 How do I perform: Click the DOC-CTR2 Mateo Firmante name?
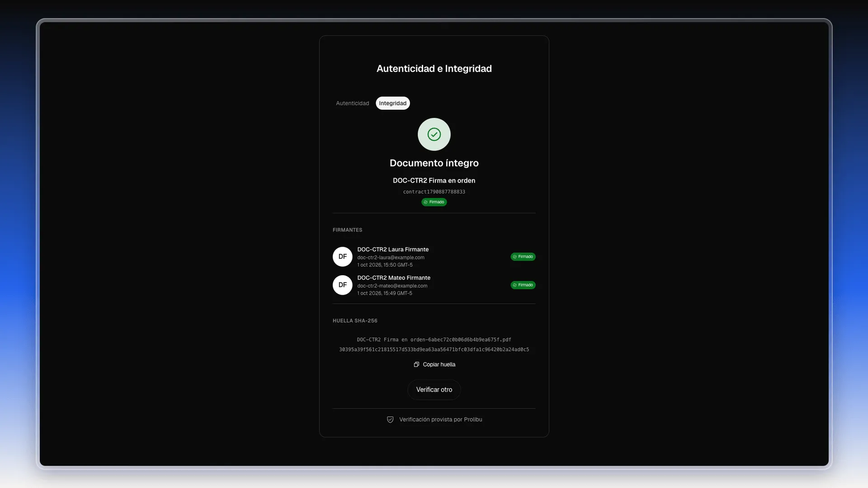click(394, 278)
